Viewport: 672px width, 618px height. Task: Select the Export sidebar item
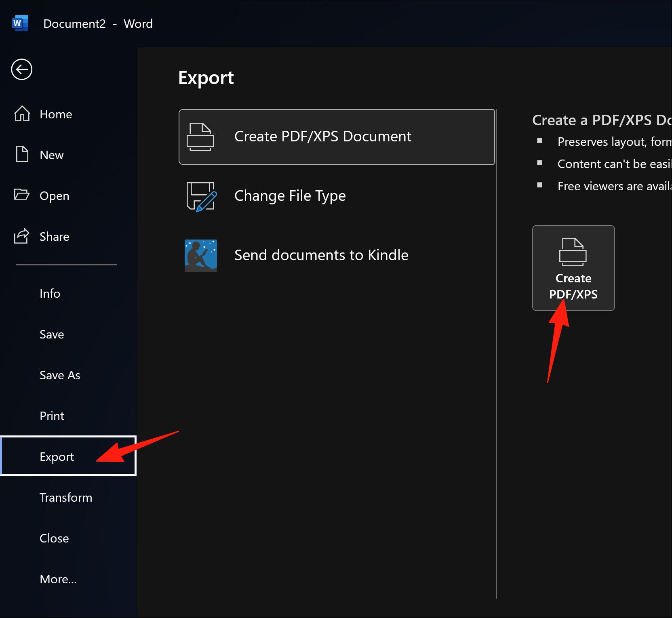coord(68,456)
